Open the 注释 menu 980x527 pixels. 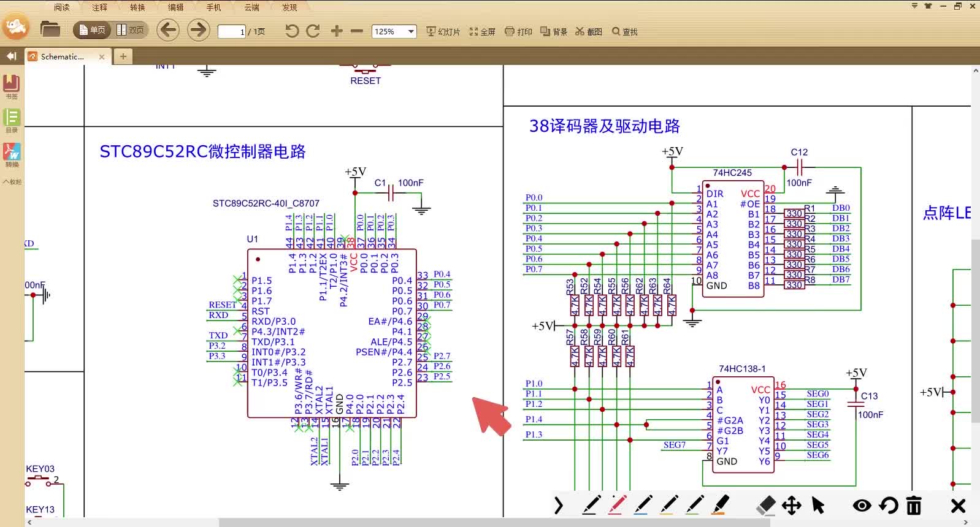(99, 7)
